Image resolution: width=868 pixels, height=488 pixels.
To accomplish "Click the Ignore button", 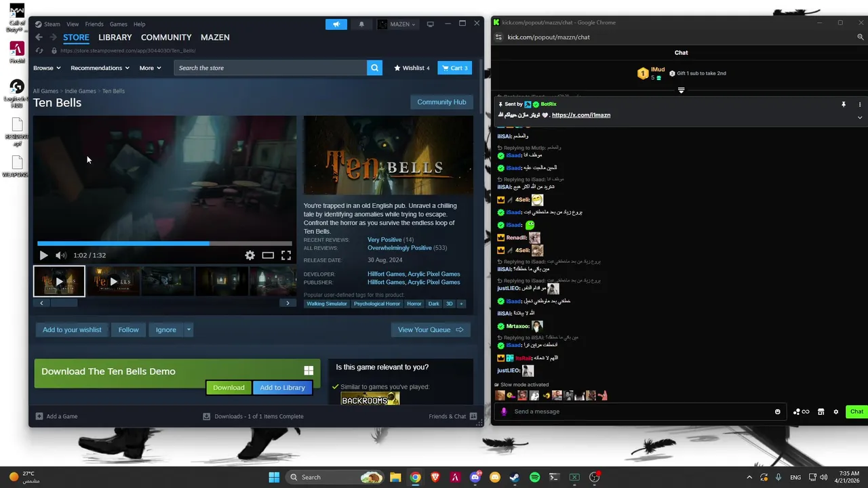I will [165, 330].
